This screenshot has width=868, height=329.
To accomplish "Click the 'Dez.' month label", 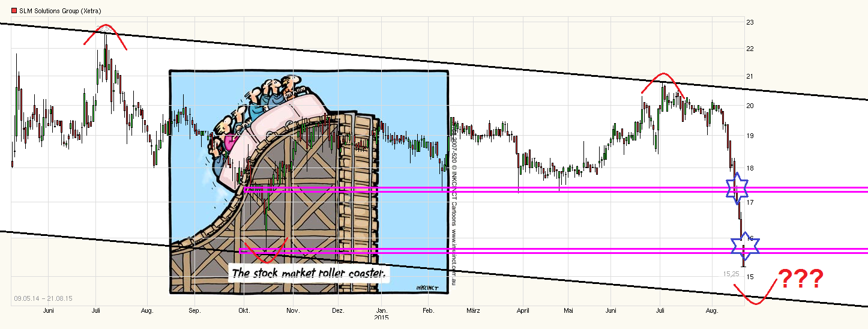I will pos(338,311).
